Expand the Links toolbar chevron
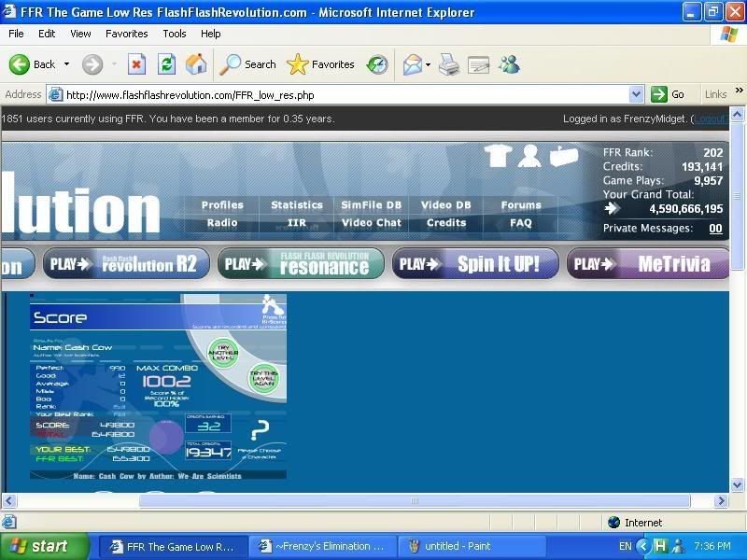The image size is (747, 560). point(739,91)
